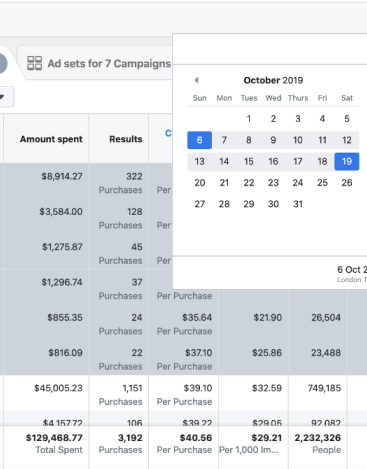Screen dimensions: 367x469
Task: Click October 12 in calendar
Action: pos(347,140)
